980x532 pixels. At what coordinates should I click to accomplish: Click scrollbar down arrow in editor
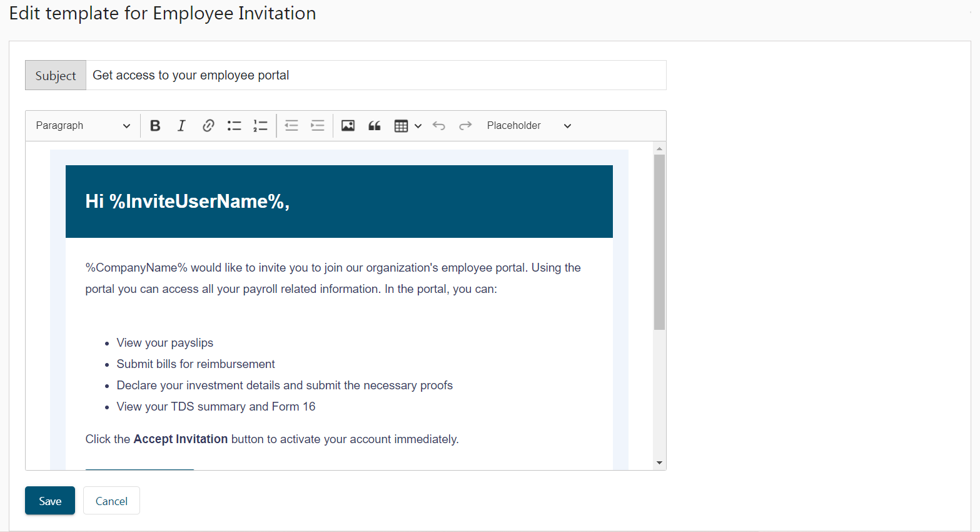(659, 463)
